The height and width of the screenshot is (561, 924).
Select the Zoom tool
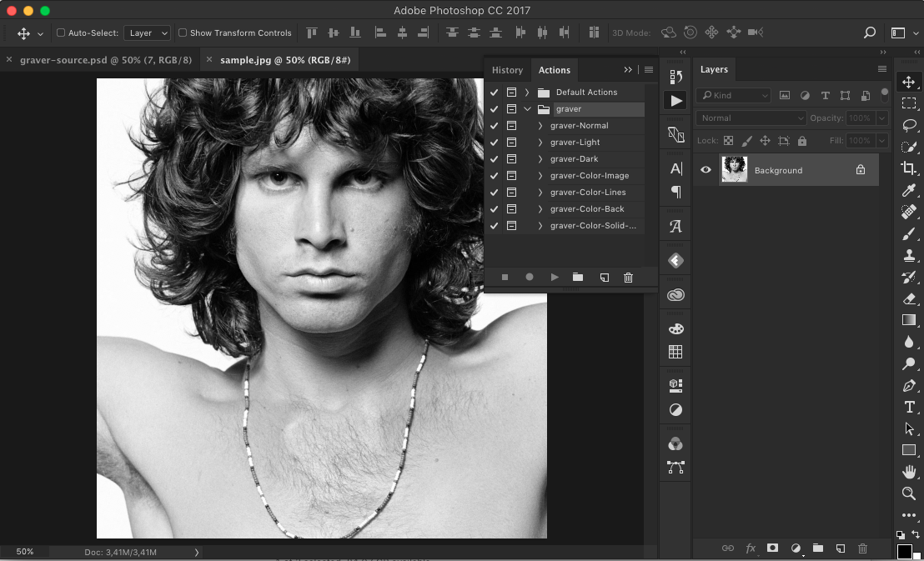click(909, 493)
